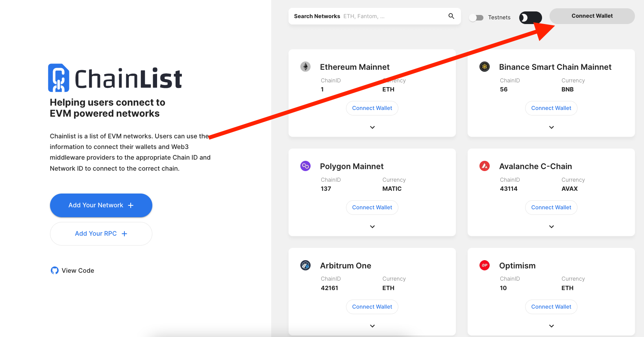
Task: Select the Polygon Mainnet logo icon
Action: coord(305,166)
